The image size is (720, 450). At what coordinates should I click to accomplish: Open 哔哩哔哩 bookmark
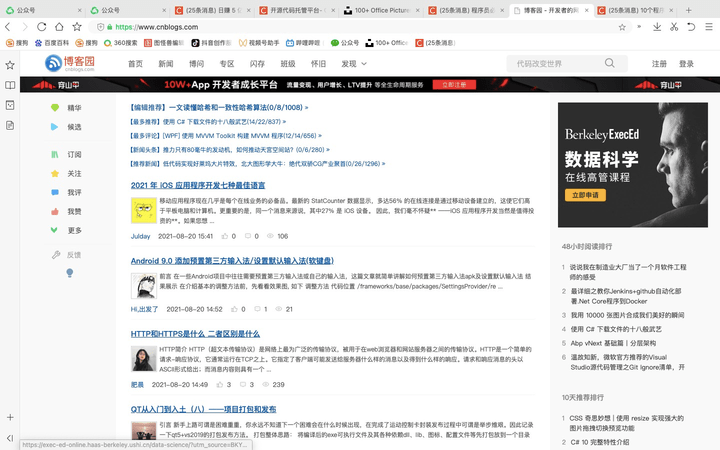coord(303,43)
